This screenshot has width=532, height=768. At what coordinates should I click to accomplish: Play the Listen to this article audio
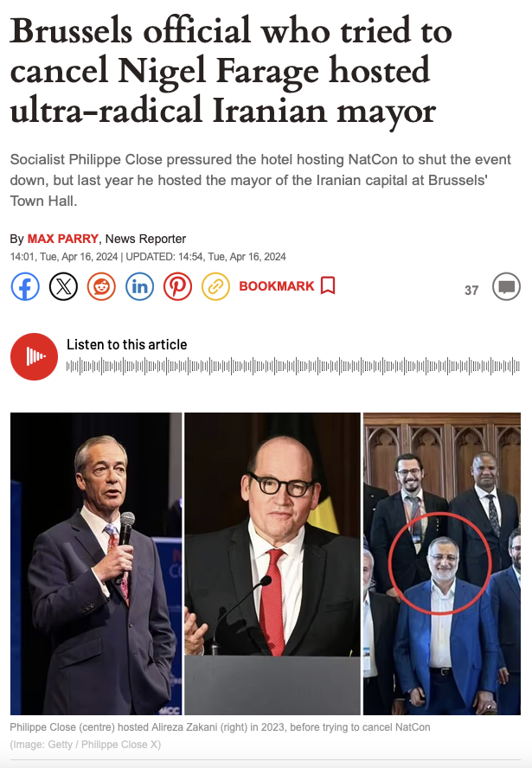34,356
